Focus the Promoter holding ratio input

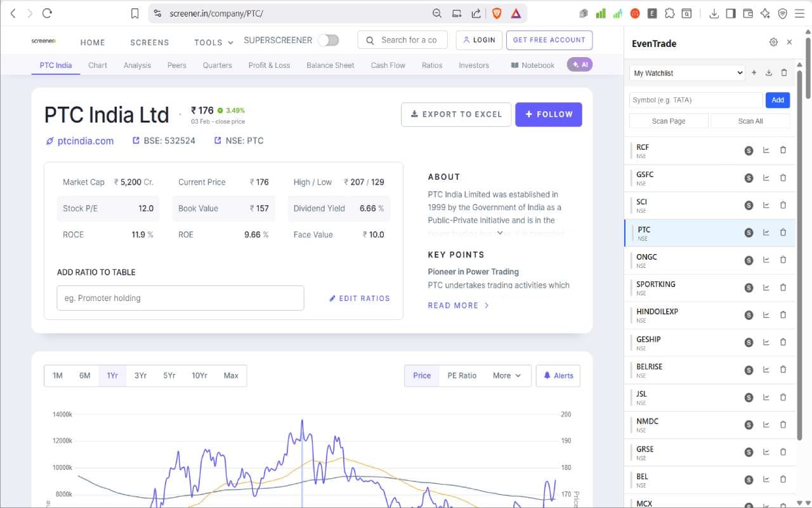click(180, 298)
